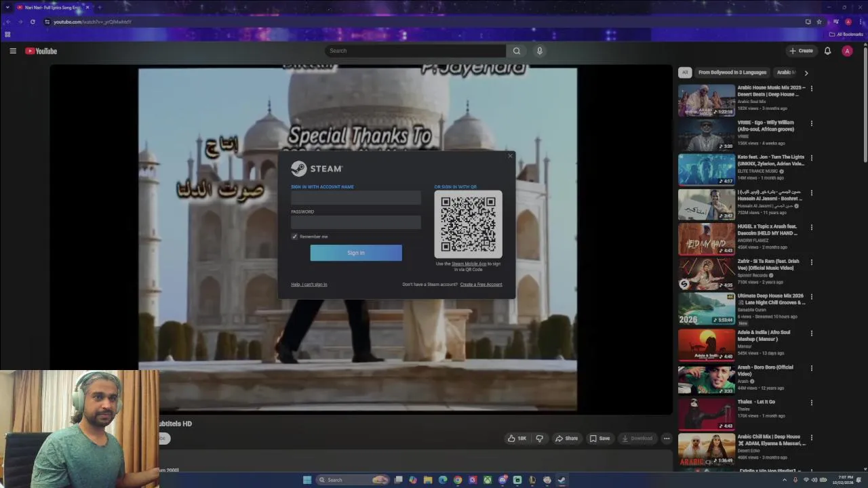Screen dimensions: 868x488
Task: Open Ultimate Deep House Mix 2026 thumbnail
Action: (x=707, y=309)
